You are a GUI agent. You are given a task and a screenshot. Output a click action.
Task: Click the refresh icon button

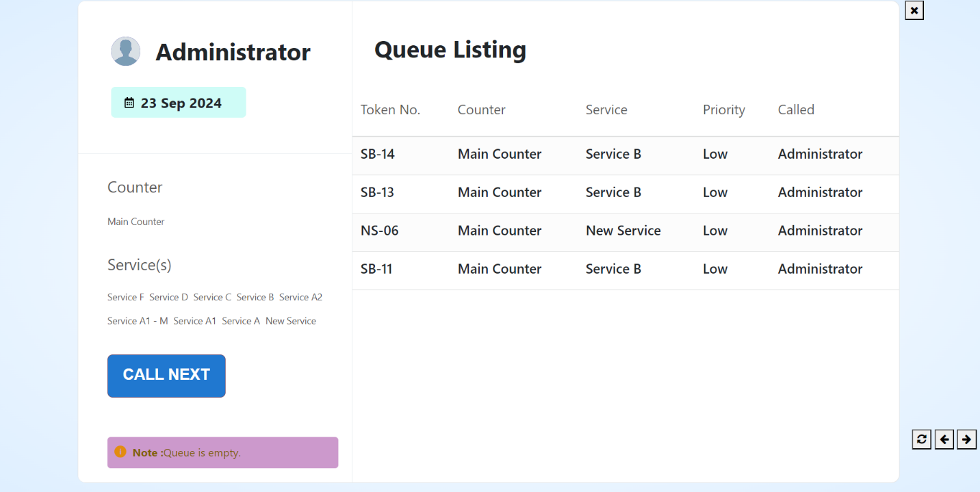click(x=921, y=439)
